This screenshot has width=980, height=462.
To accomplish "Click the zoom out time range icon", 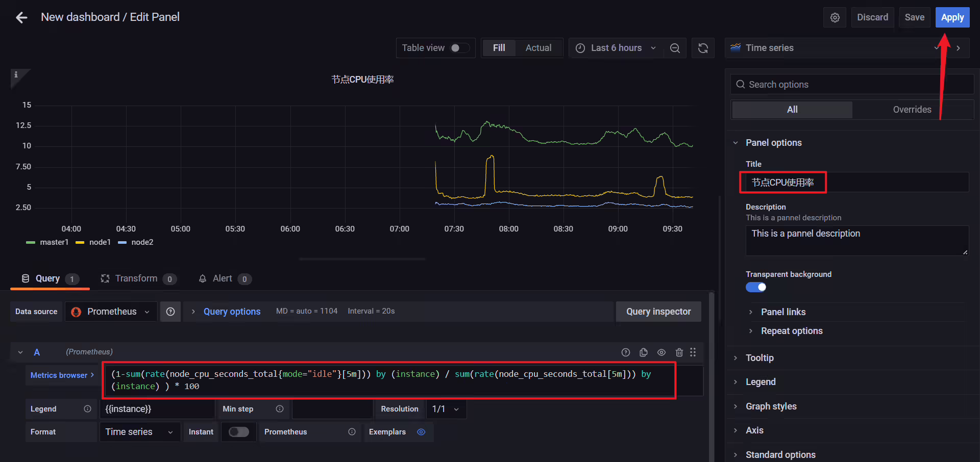I will tap(675, 48).
